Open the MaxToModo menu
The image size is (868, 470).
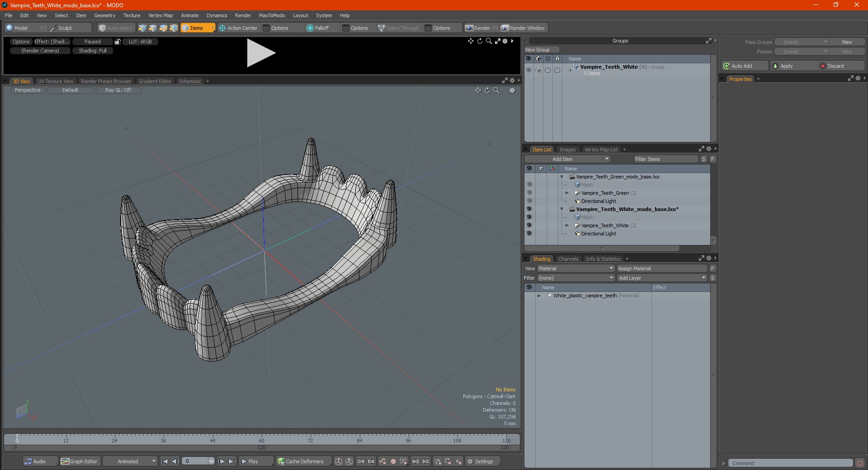[272, 15]
